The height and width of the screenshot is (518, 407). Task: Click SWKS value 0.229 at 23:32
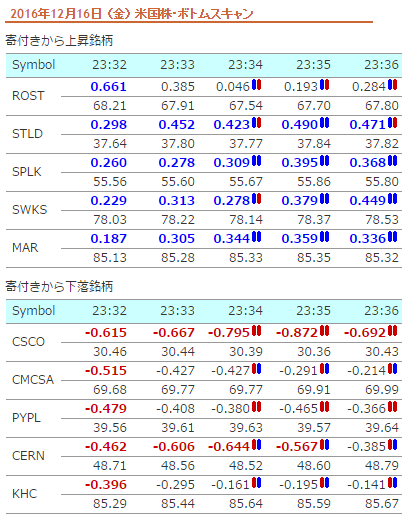pyautogui.click(x=109, y=201)
